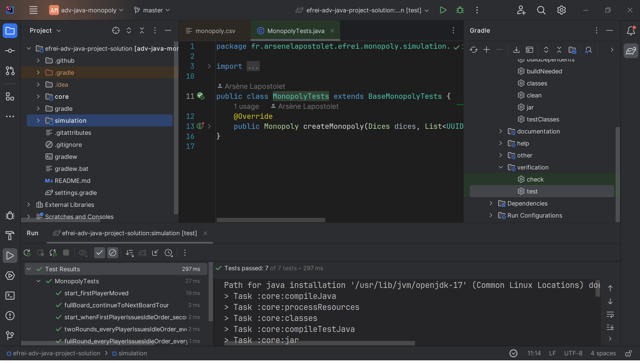640x364 pixels.
Task: Collapse the verification Gradle group
Action: [x=500, y=167]
